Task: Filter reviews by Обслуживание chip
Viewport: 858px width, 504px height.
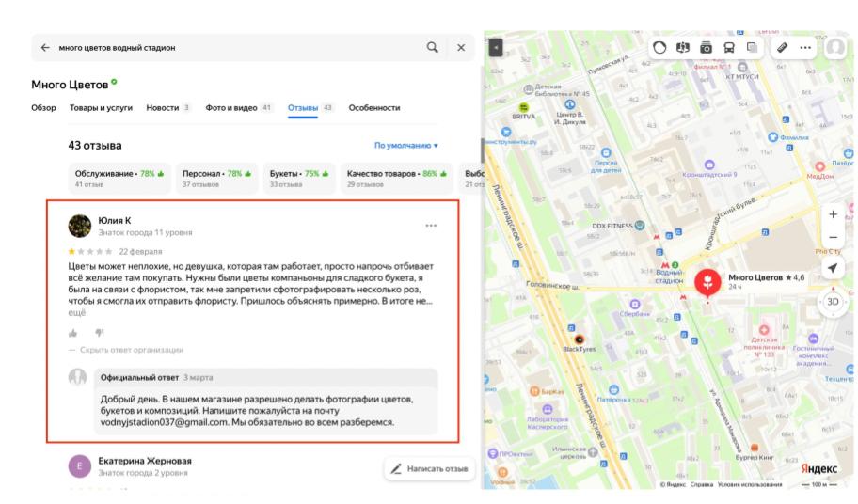Action: click(x=119, y=179)
